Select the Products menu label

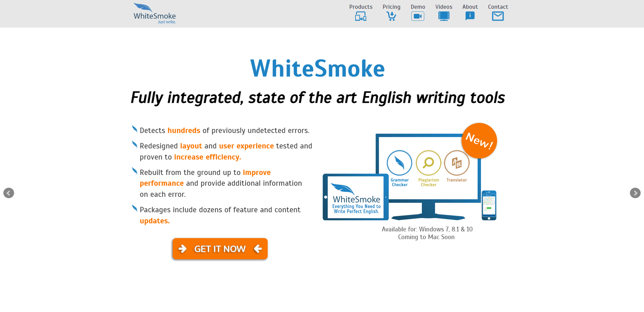(x=361, y=7)
